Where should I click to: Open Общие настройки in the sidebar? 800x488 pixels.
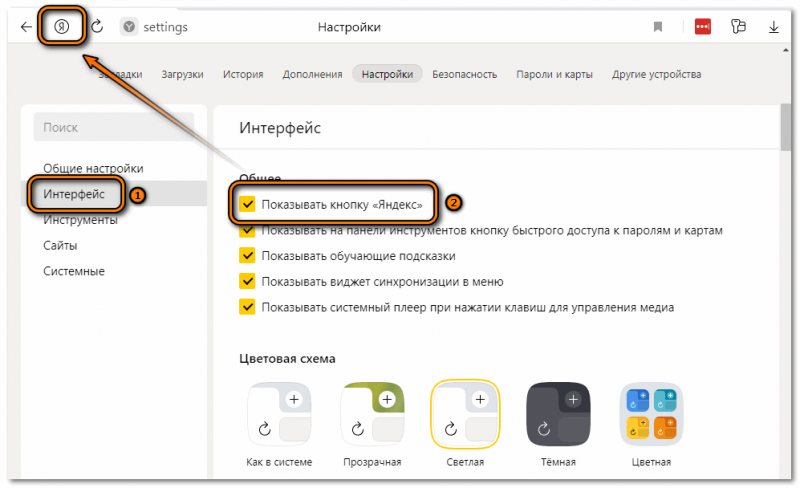tap(93, 168)
